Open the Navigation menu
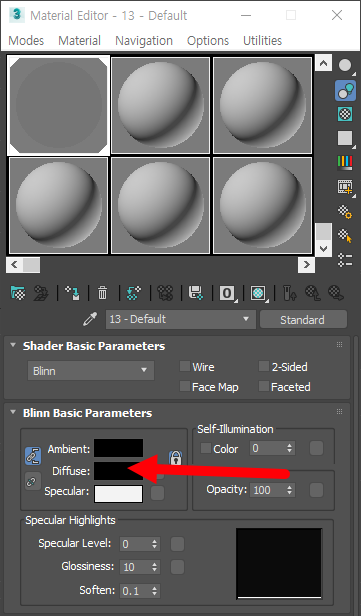Screen dimensions: 361x616 144,40
